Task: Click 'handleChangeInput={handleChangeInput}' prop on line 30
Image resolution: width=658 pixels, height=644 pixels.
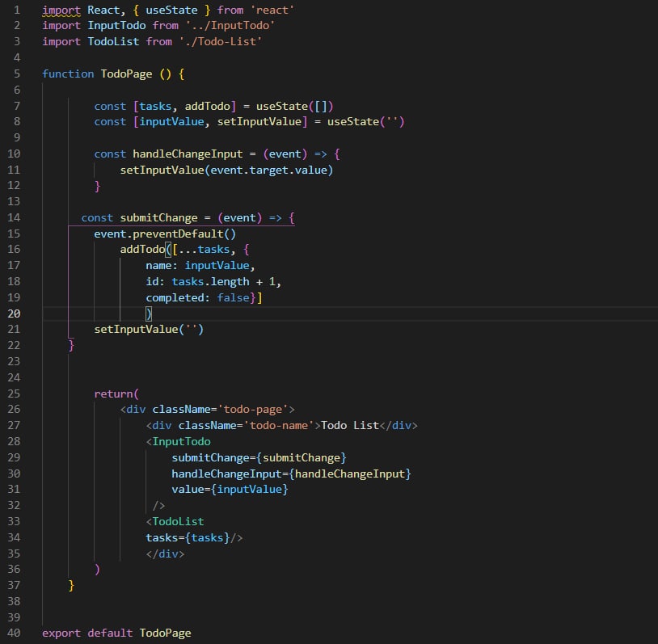Action: (x=291, y=474)
